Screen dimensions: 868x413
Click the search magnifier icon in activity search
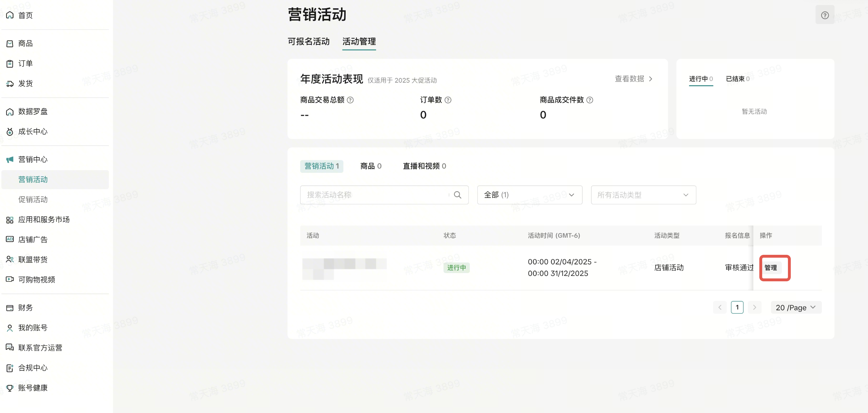(x=457, y=195)
